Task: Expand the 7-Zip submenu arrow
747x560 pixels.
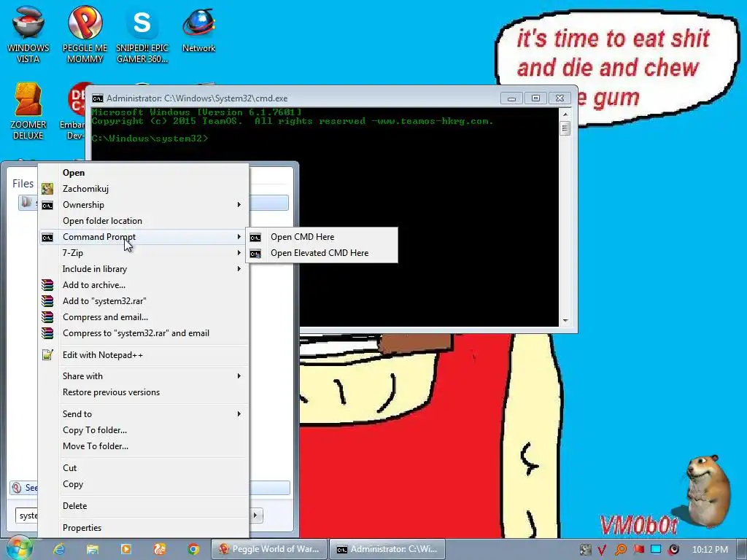Action: (x=239, y=253)
